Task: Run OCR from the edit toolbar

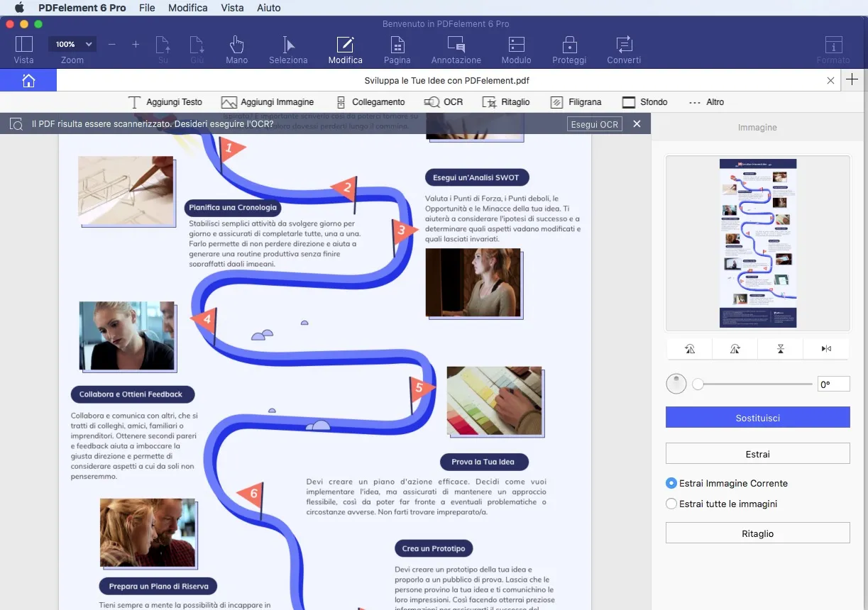Action: click(x=444, y=101)
